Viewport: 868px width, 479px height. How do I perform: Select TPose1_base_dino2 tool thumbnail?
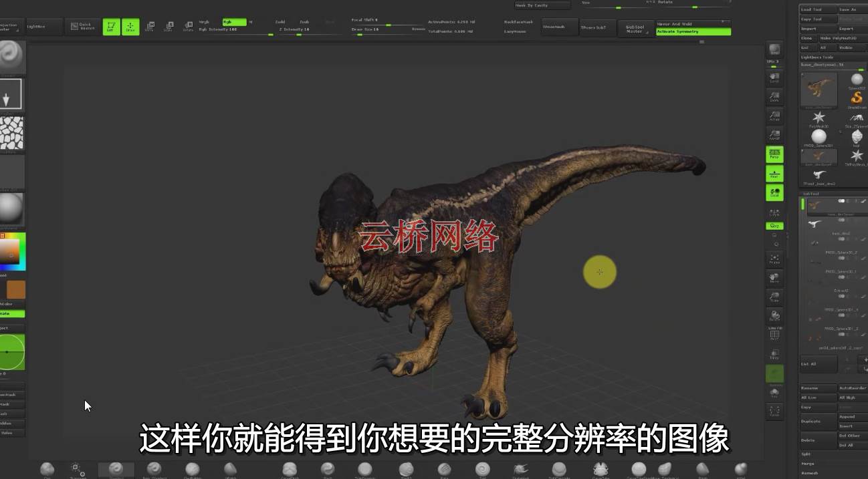point(819,176)
